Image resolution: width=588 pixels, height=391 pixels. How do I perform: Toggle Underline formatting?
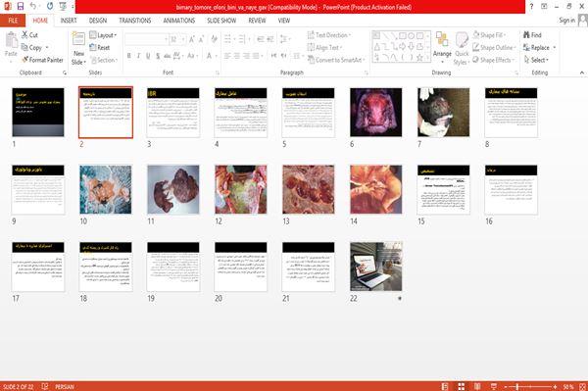tap(148, 56)
